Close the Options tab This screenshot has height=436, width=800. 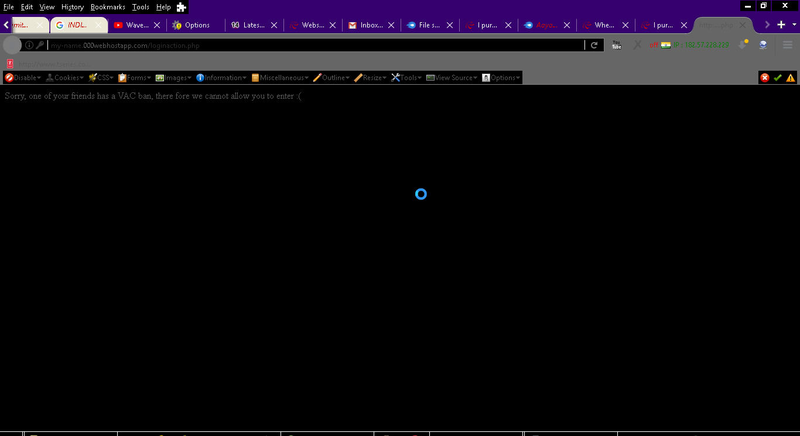216,25
